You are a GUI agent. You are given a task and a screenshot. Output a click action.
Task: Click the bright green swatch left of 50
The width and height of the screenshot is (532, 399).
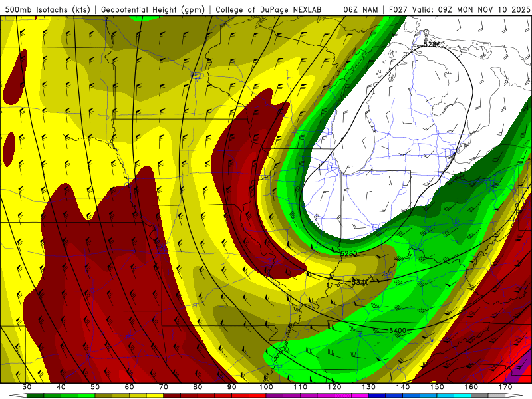click(x=86, y=396)
